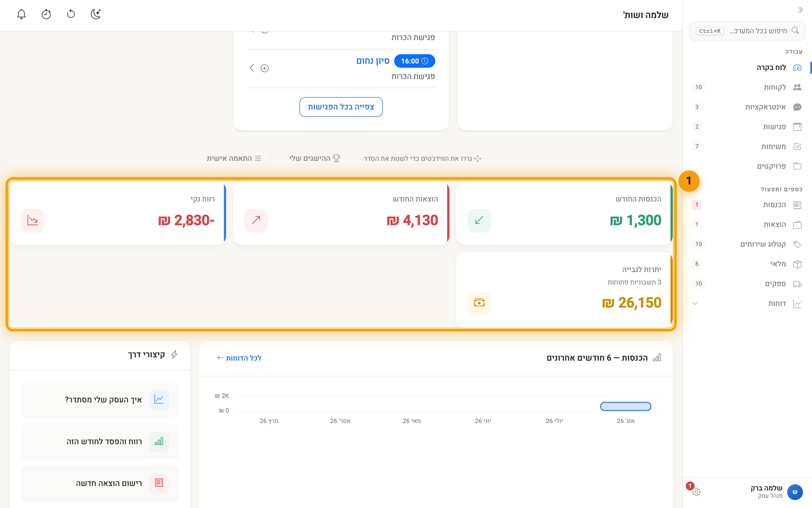
Task: Open the notifications bell
Action: point(21,14)
